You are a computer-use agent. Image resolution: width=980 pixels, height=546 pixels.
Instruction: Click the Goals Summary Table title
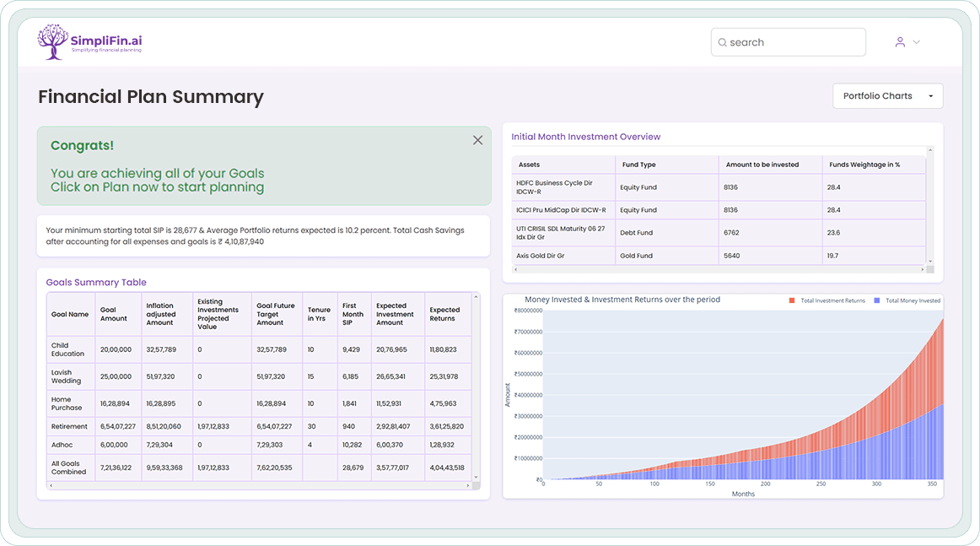96,282
